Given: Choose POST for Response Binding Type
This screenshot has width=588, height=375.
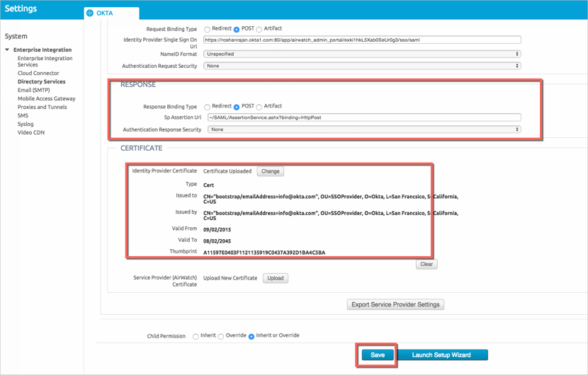Looking at the screenshot, I should (x=237, y=107).
